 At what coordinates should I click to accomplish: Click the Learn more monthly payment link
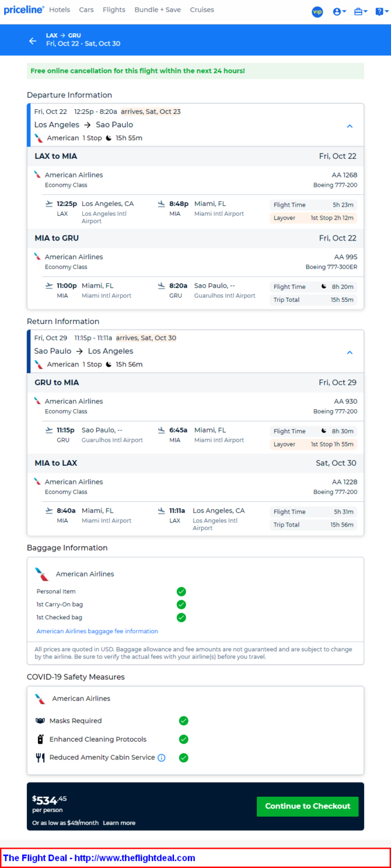tap(119, 823)
